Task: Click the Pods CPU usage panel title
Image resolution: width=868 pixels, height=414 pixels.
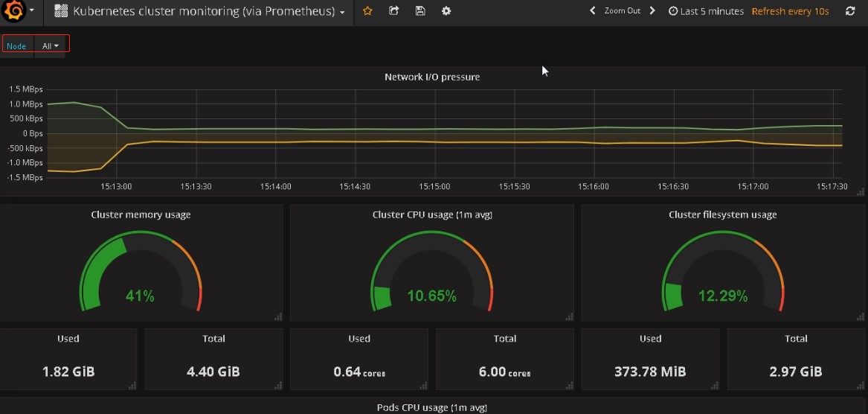Action: (x=432, y=407)
